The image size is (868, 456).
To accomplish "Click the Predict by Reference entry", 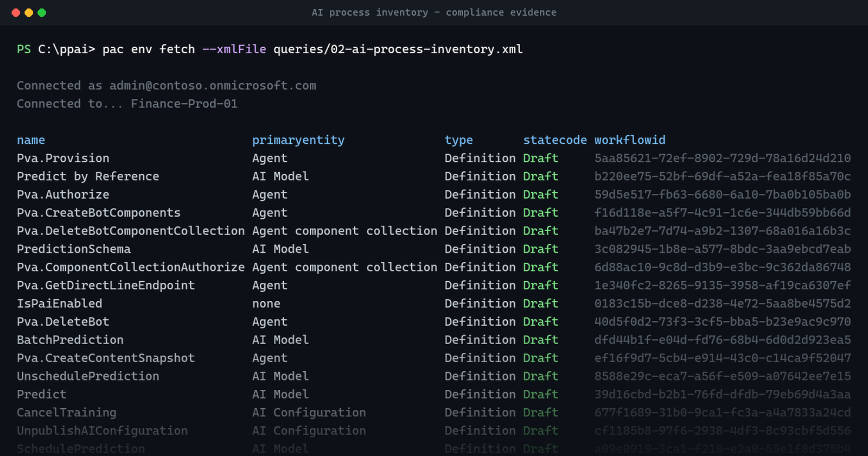I will pyautogui.click(x=88, y=176).
